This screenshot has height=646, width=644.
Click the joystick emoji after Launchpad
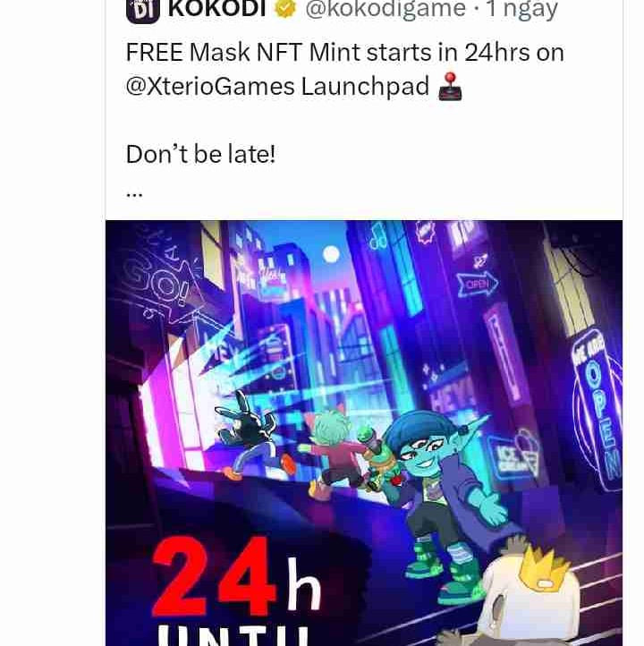(450, 87)
